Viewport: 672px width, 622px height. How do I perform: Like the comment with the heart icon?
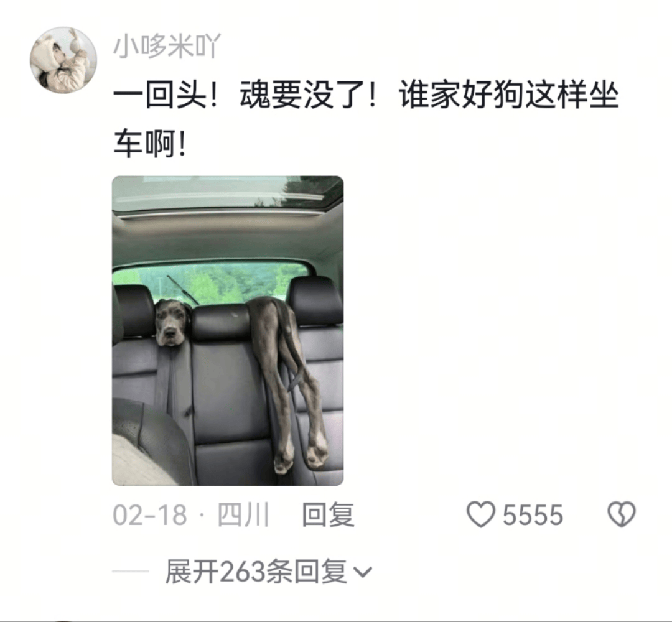[x=480, y=514]
